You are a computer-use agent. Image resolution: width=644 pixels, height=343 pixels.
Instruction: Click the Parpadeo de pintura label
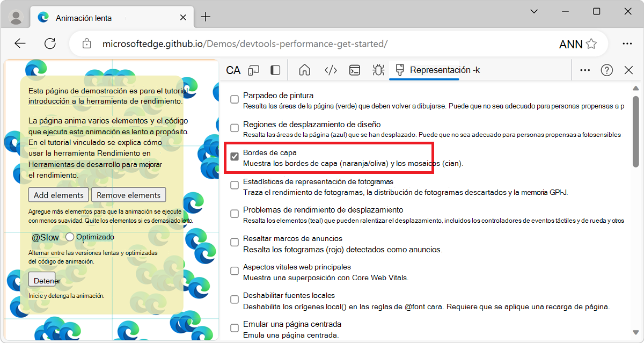[278, 95]
